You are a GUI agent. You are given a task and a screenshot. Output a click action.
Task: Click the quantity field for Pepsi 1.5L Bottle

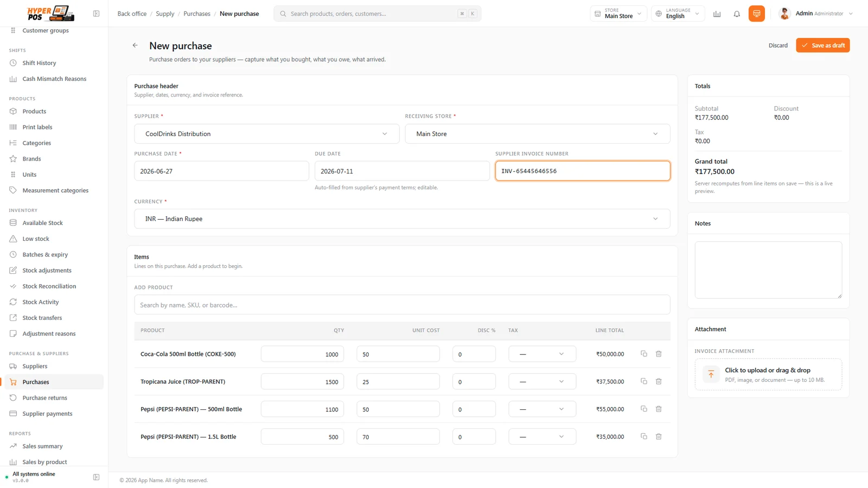(x=302, y=436)
